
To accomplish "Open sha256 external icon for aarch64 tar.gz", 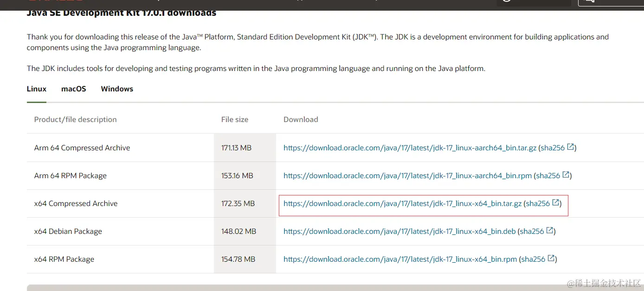I will (571, 148).
